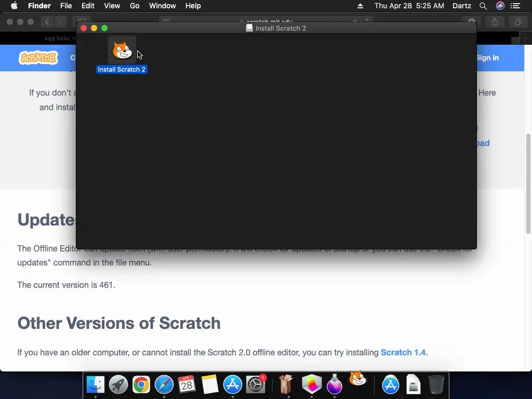This screenshot has height=399, width=532.
Task: Click Safari share button
Action: (495, 22)
